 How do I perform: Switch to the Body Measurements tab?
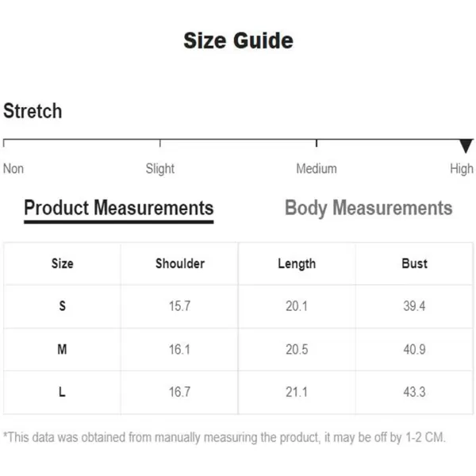pyautogui.click(x=369, y=208)
